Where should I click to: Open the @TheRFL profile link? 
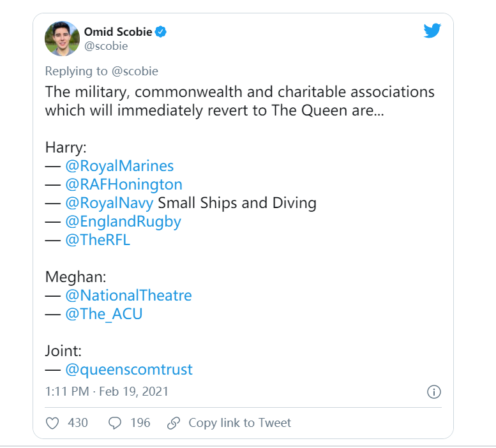(98, 240)
